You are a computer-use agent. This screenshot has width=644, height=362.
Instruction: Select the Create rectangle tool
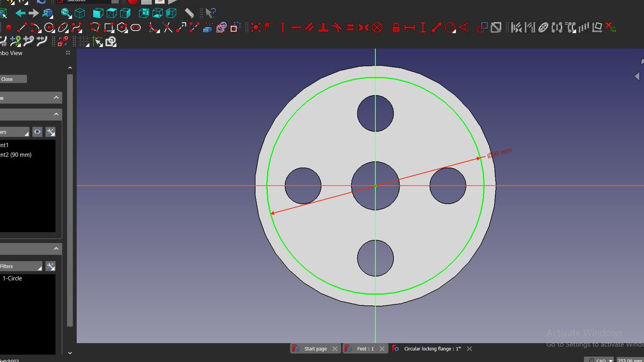point(109,27)
